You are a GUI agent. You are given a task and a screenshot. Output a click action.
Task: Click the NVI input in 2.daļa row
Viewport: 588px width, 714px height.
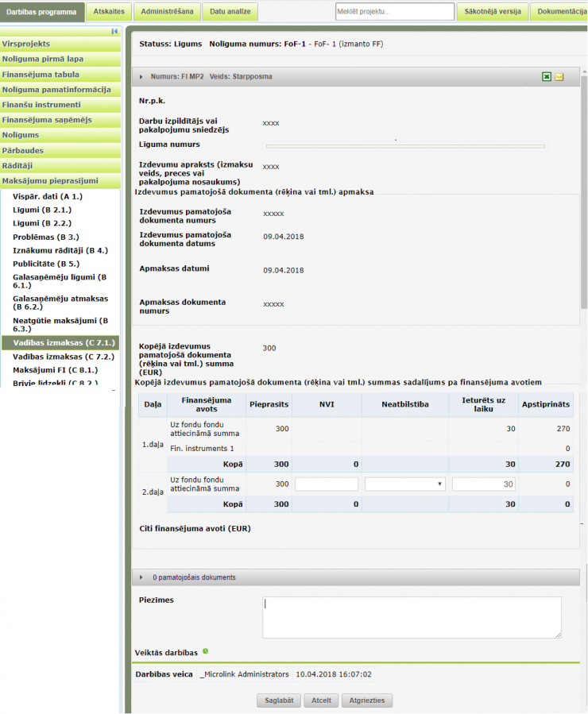pyautogui.click(x=327, y=484)
